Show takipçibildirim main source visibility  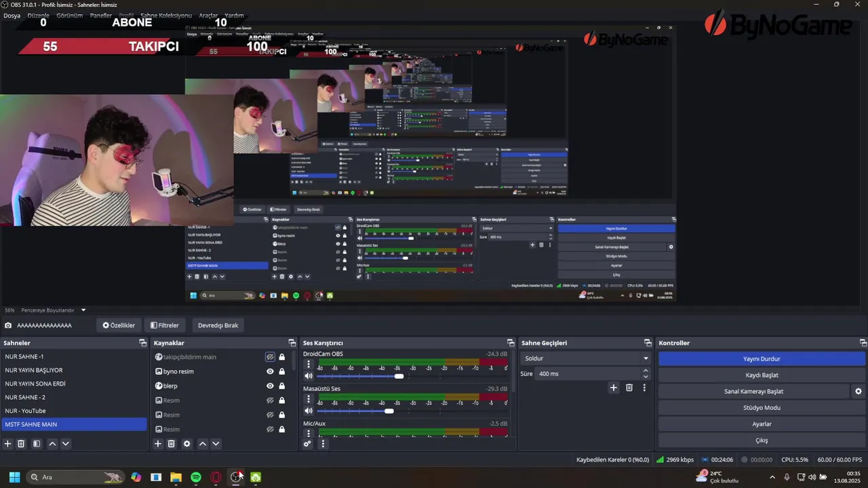(270, 357)
